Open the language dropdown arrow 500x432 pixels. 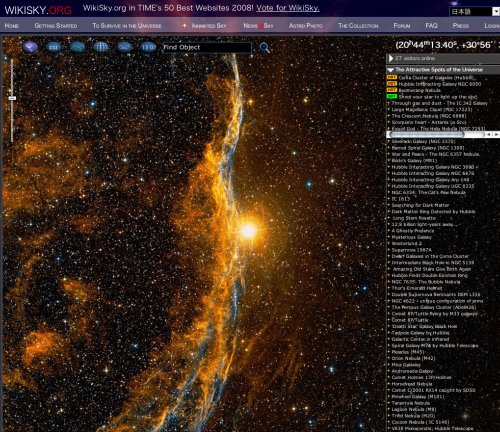[496, 12]
